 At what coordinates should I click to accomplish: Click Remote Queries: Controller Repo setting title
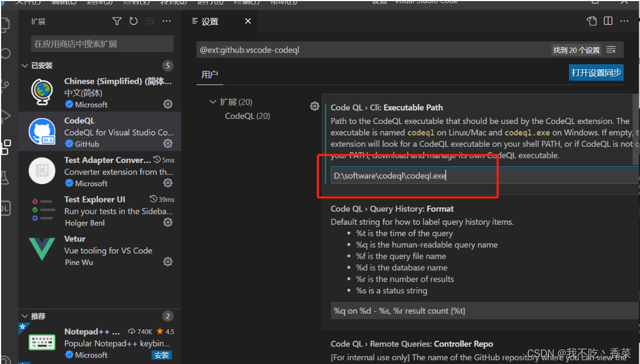(412, 344)
